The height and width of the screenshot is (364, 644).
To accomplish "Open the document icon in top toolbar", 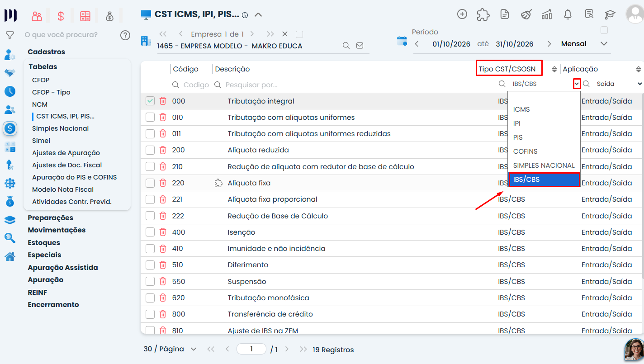I will click(x=505, y=14).
